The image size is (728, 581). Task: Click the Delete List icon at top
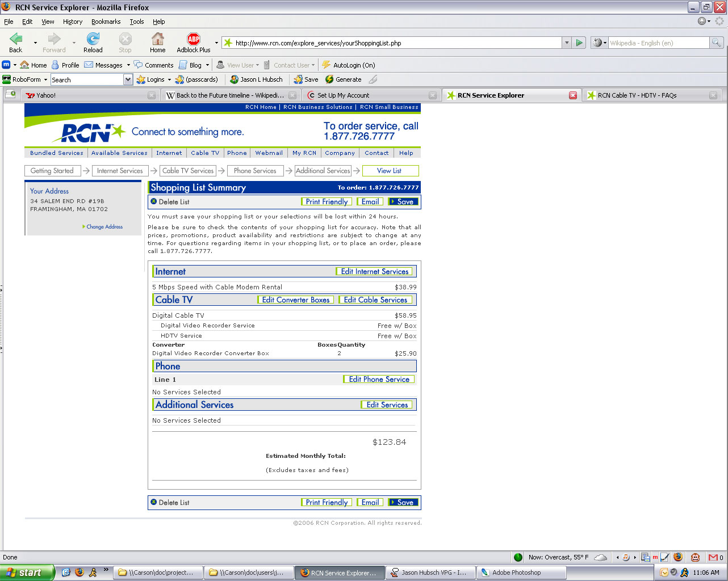154,201
